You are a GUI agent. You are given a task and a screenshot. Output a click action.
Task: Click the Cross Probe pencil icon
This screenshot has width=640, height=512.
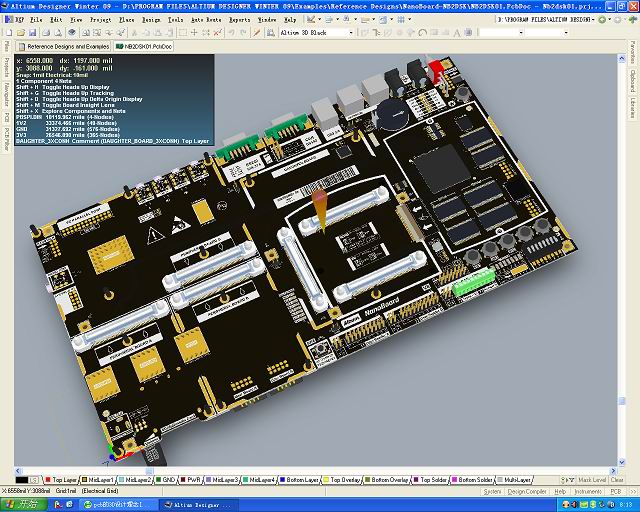(257, 33)
